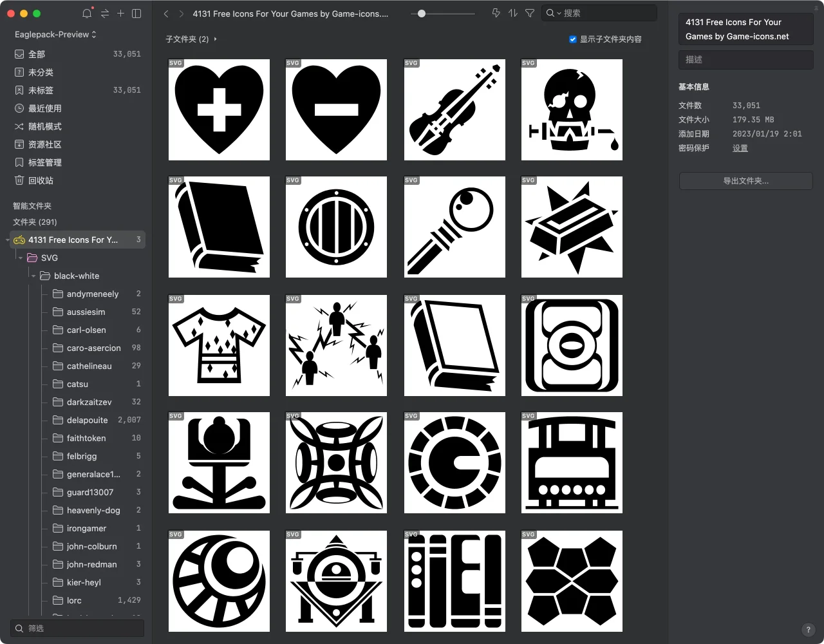
Task: Expand 子文件夹 (2) disclosure arrow
Action: (215, 39)
